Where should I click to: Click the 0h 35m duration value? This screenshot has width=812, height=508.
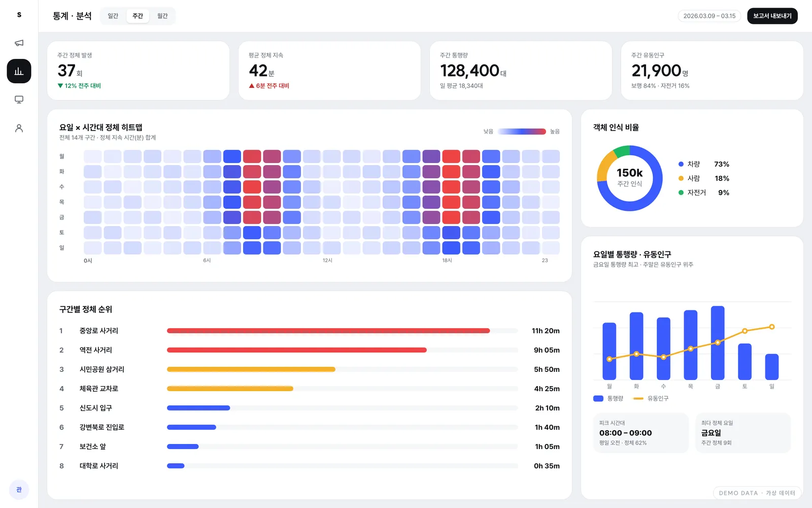point(547,466)
